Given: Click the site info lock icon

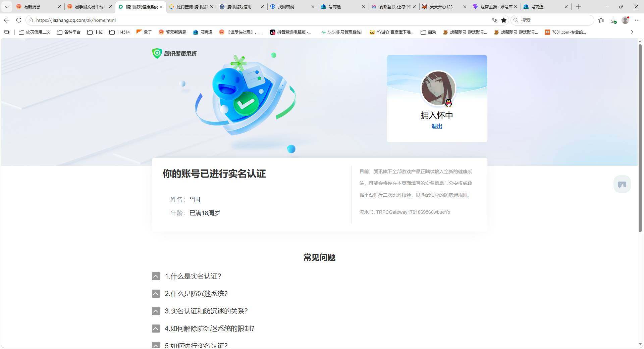Looking at the screenshot, I should coord(31,20).
